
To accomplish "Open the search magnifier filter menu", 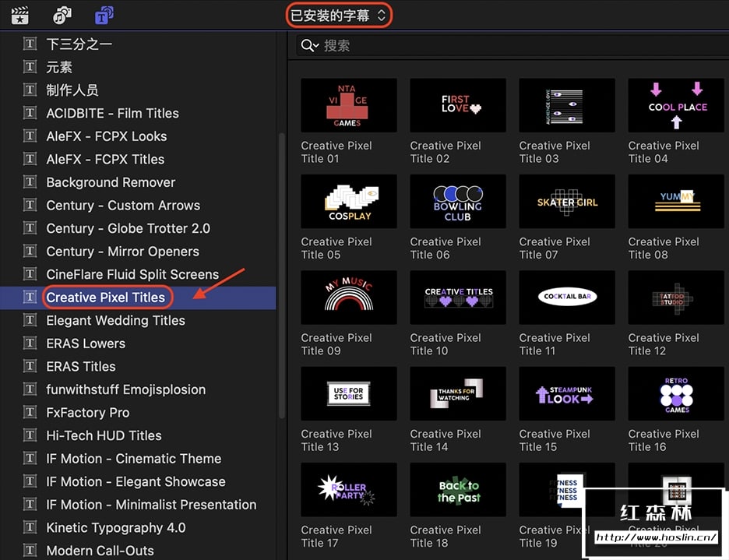I will 310,46.
